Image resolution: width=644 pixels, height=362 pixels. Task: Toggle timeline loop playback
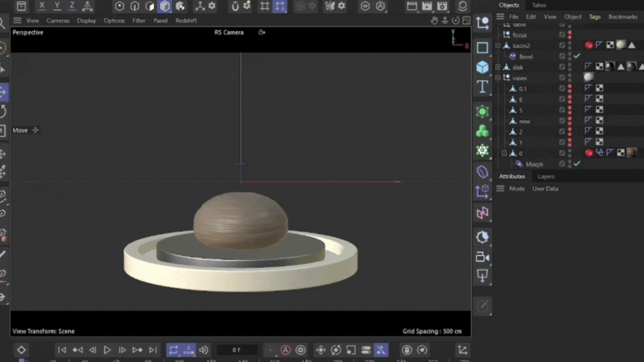click(x=173, y=350)
